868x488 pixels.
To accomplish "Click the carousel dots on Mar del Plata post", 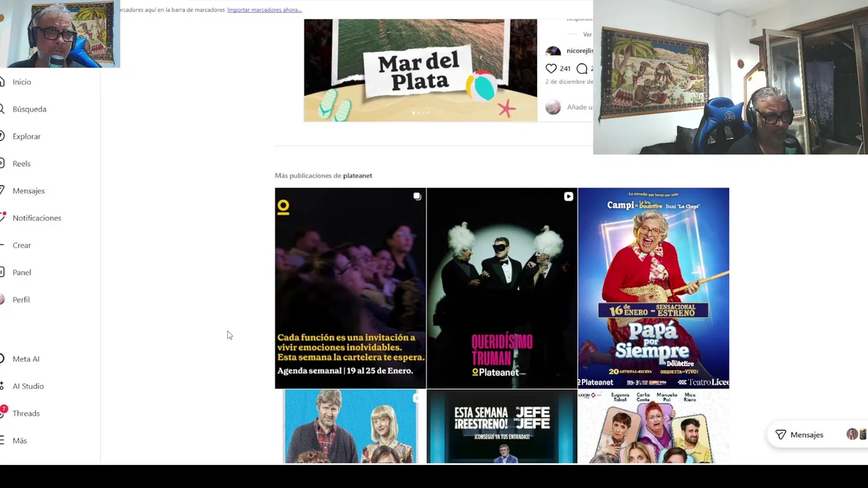I will tap(420, 113).
